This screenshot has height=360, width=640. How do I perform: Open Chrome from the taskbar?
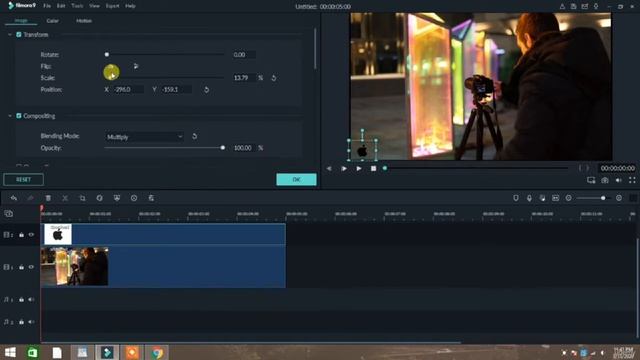[157, 352]
